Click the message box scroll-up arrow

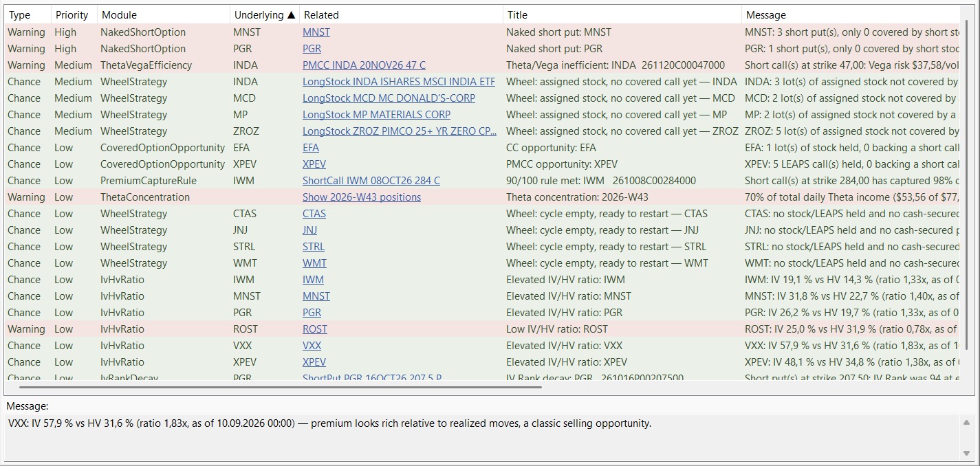point(966,423)
